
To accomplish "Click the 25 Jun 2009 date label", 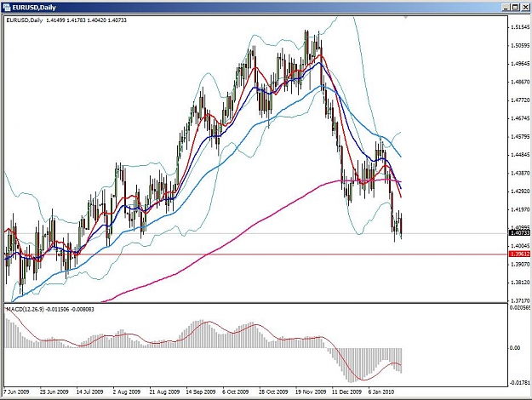I will click(x=54, y=391).
